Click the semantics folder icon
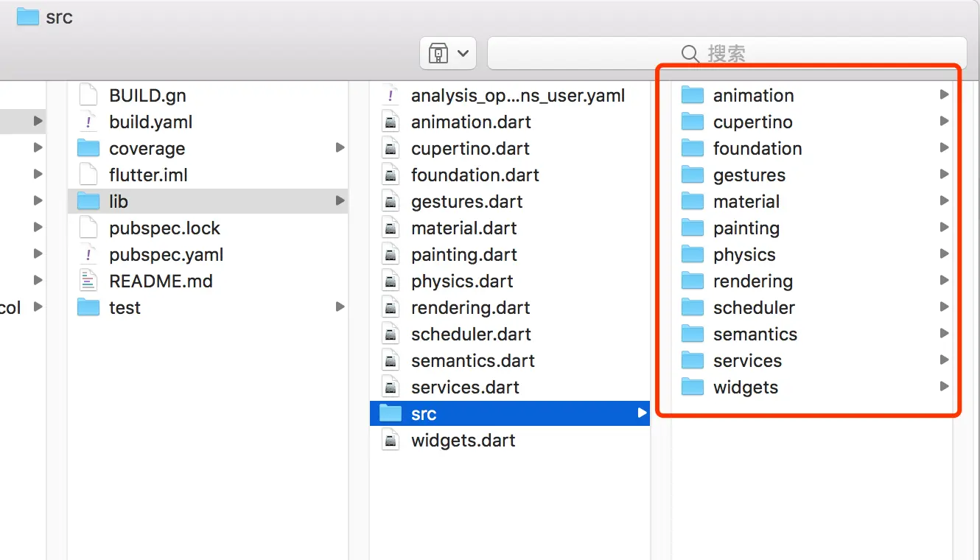980x560 pixels. 693,334
